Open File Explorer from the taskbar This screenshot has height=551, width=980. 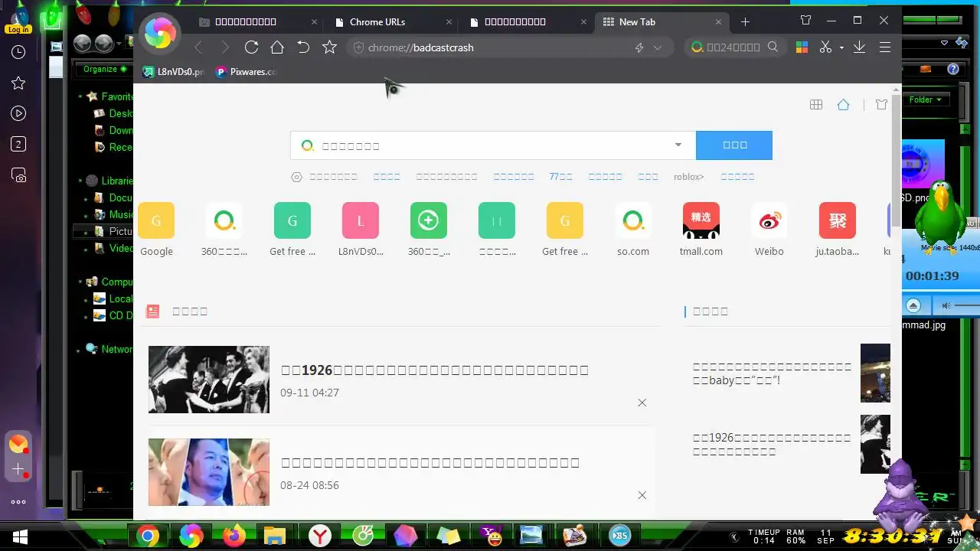coord(276,536)
